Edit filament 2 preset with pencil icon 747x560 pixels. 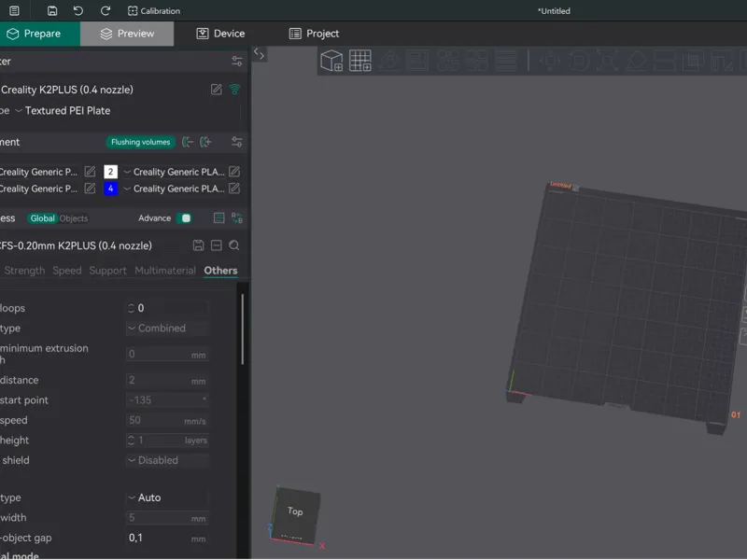tap(234, 172)
